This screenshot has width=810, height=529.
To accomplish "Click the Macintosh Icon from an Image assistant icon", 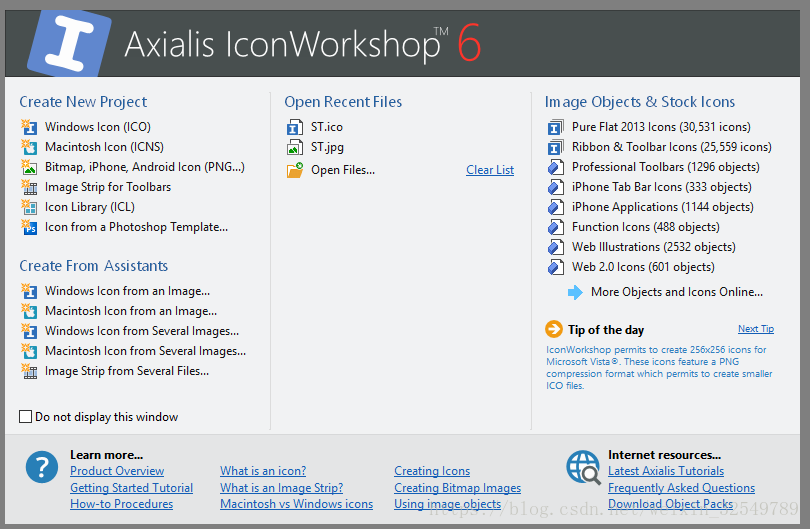I will [29, 311].
